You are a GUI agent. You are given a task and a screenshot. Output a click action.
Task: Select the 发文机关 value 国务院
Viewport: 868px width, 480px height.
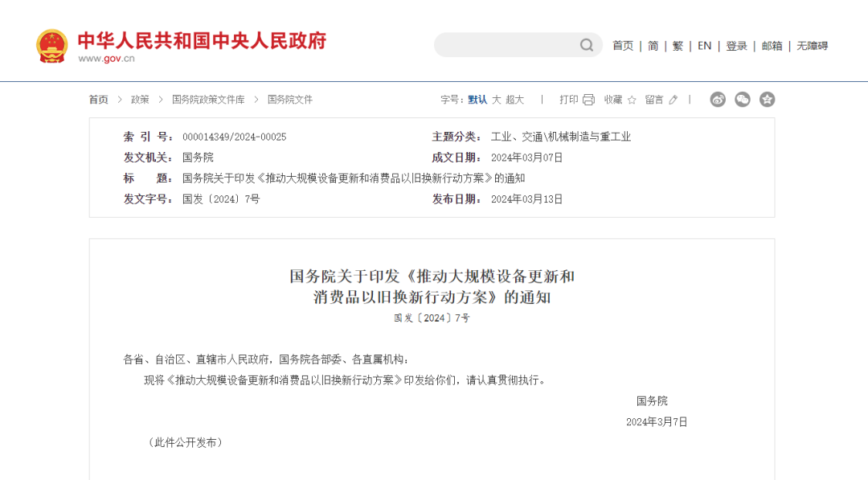198,158
